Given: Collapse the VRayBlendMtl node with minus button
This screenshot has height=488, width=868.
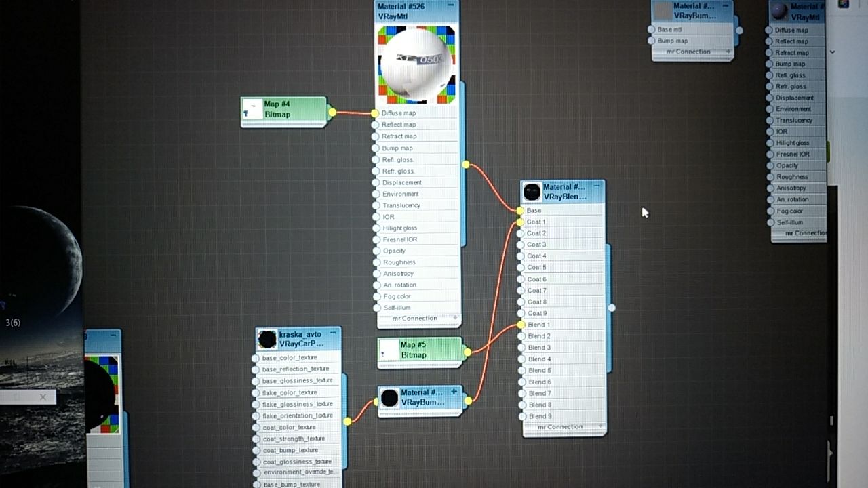Looking at the screenshot, I should pos(597,186).
